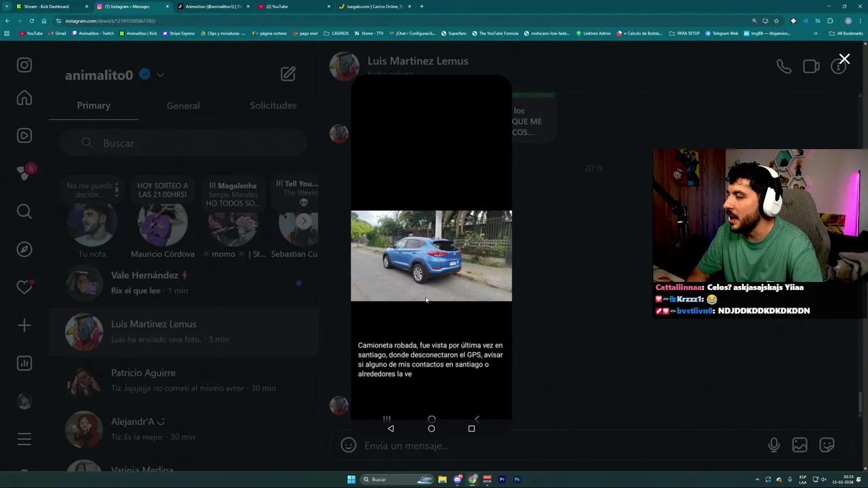
Task: Open the Alejandr'A conversation
Action: point(183,429)
